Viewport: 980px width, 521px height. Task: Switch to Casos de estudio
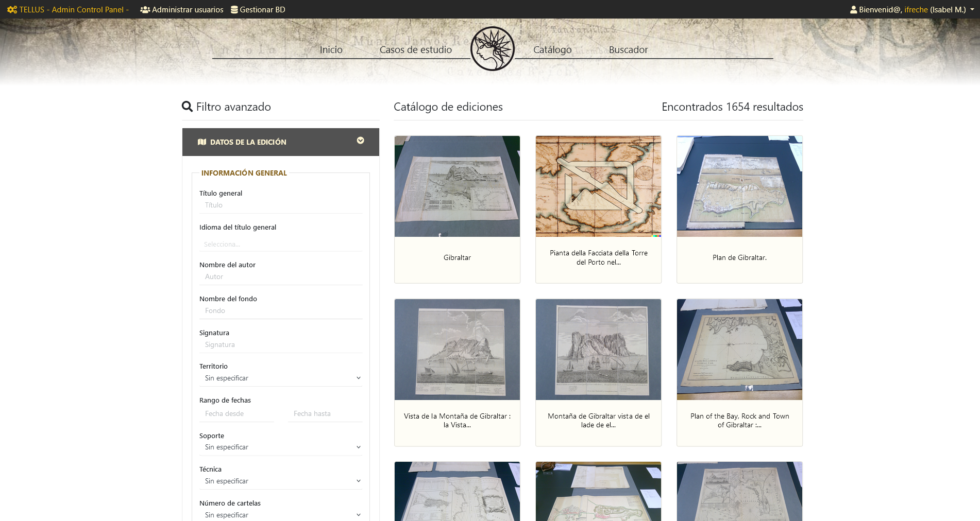(x=415, y=49)
